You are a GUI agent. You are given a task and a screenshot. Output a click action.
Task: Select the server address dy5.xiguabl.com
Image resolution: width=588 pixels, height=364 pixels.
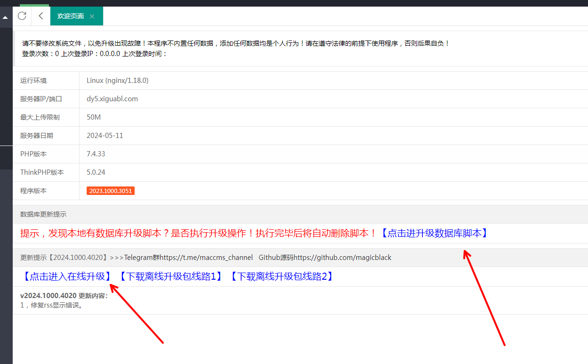click(x=112, y=99)
